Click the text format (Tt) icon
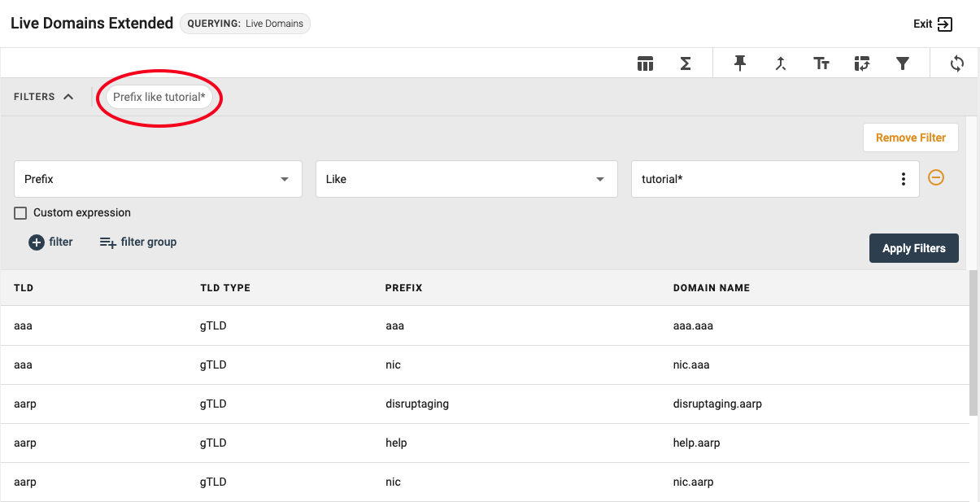 click(821, 63)
